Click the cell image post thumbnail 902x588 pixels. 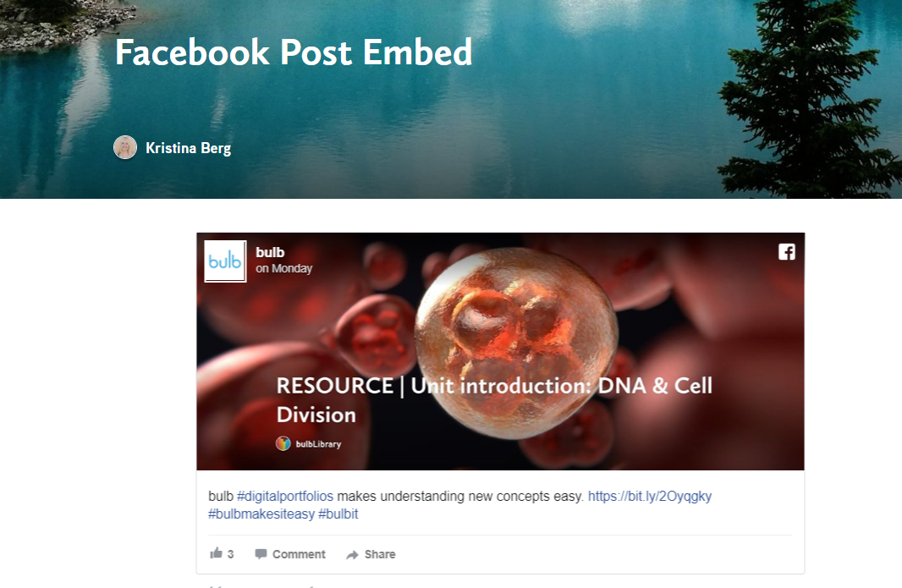click(500, 352)
